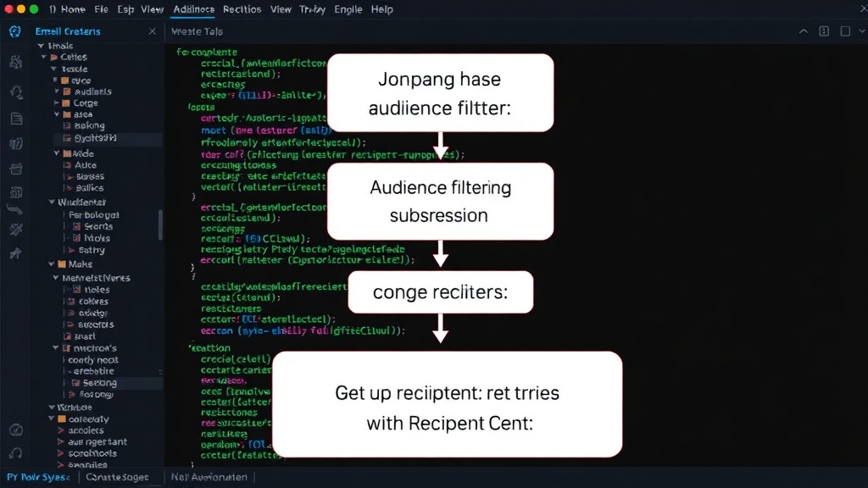Open the puzzle-piece extensions icon in the sidebar
This screenshot has height=488, width=868.
point(15,62)
